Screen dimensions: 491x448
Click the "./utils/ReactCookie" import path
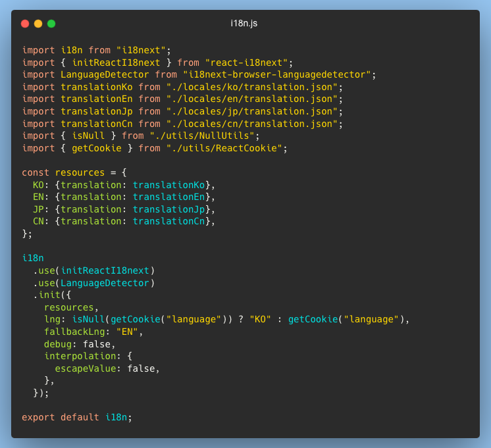tap(224, 149)
